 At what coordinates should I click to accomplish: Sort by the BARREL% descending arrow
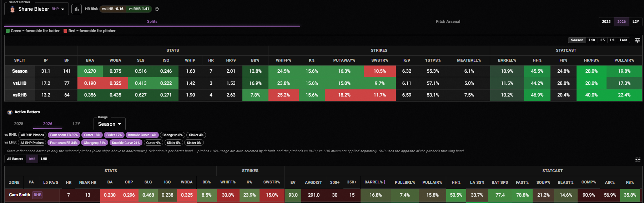(384, 182)
